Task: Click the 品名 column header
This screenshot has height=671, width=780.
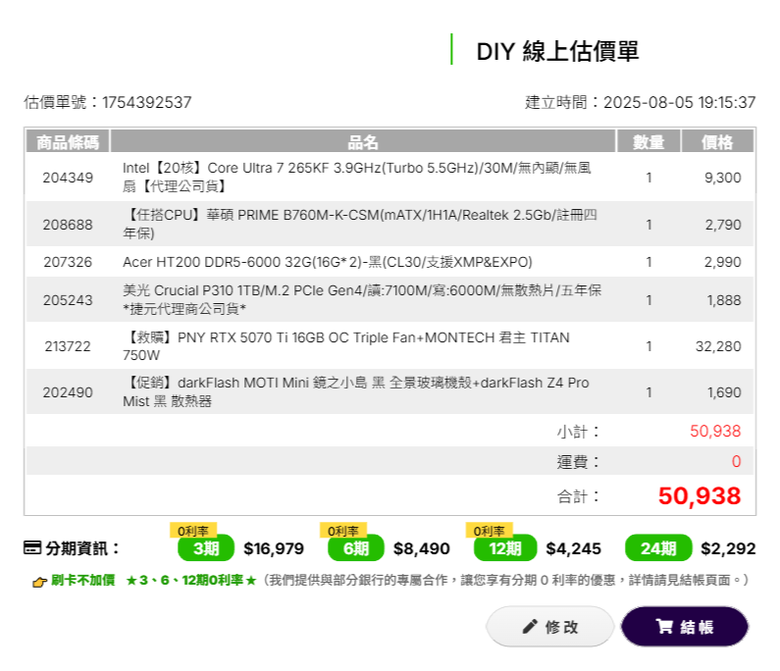Action: (x=363, y=142)
